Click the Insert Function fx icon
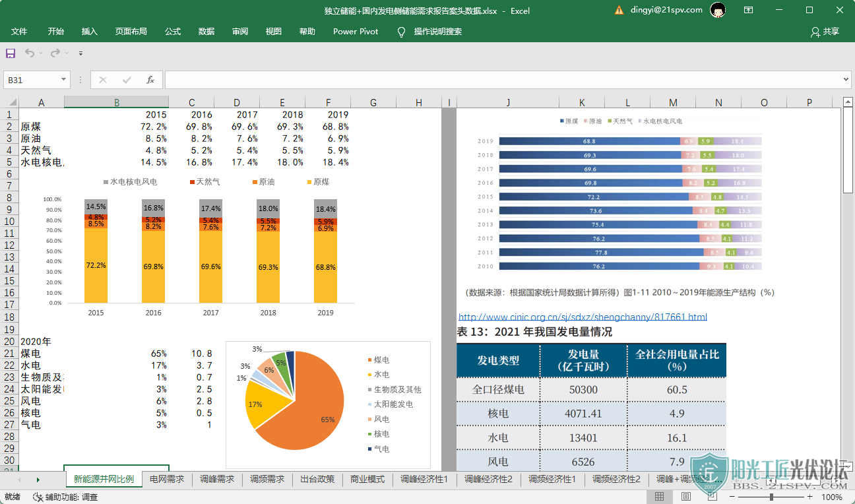The width and height of the screenshot is (855, 504). pos(150,80)
